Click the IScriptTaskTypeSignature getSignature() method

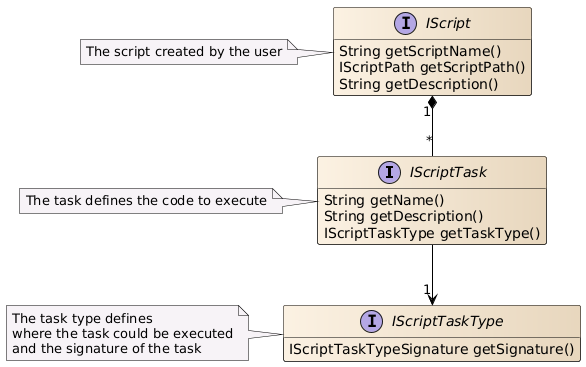click(432, 349)
